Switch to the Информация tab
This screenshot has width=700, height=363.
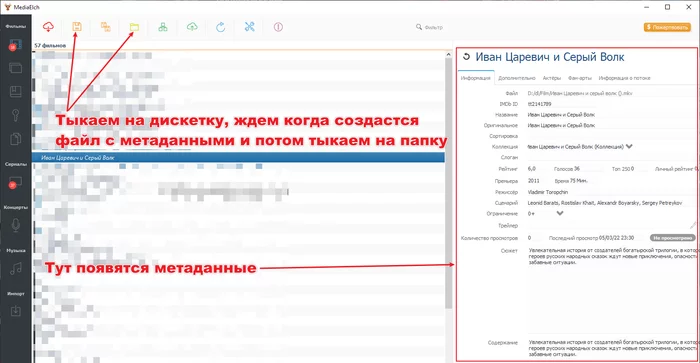point(475,78)
